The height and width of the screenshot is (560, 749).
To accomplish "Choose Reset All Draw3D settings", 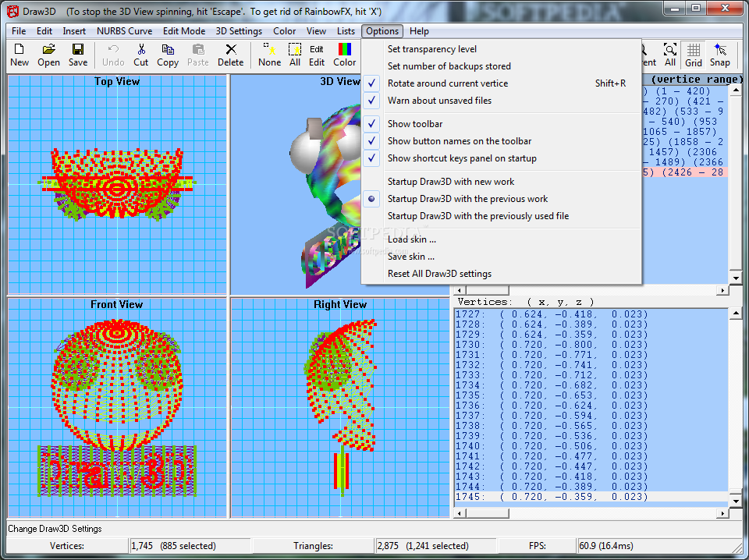I will 502,274.
